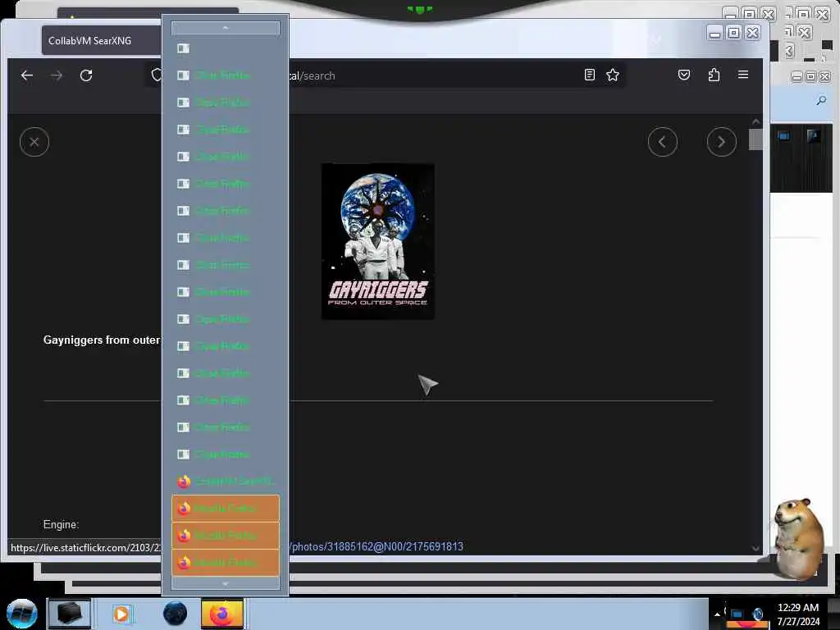Click the Firefox taskbar button
This screenshot has width=840, height=630.
222,614
